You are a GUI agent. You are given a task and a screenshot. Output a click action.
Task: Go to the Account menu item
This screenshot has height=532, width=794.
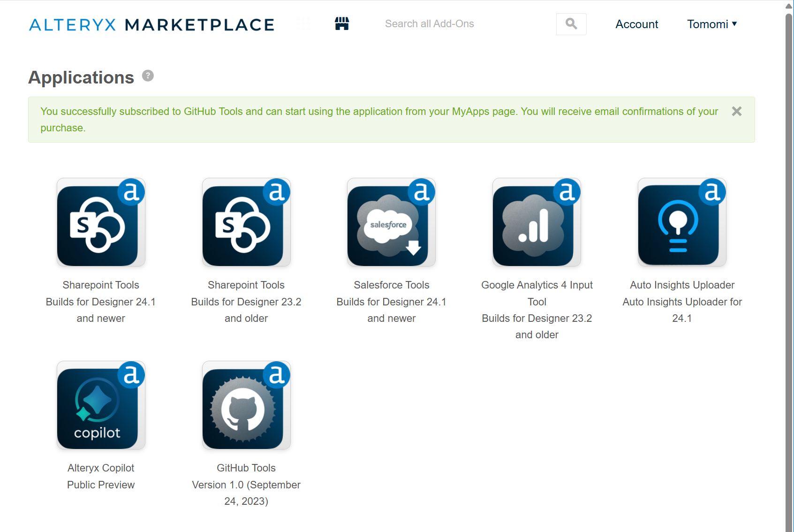636,24
